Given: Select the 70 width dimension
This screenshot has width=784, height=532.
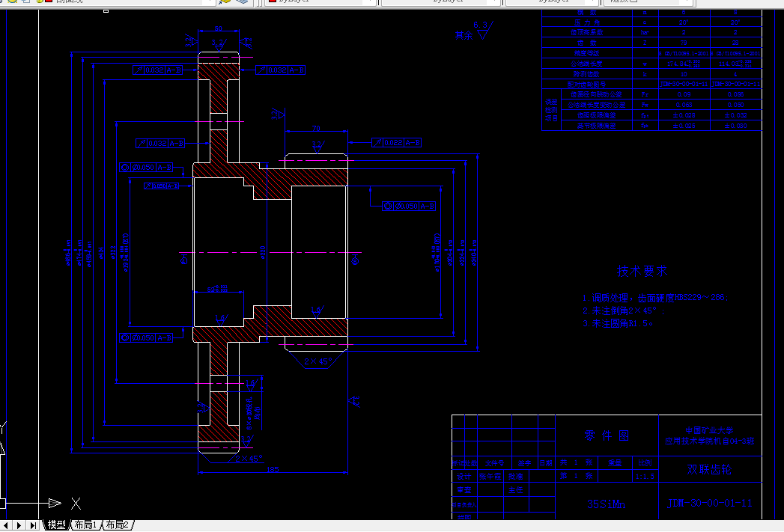Looking at the screenshot, I should pos(316,129).
